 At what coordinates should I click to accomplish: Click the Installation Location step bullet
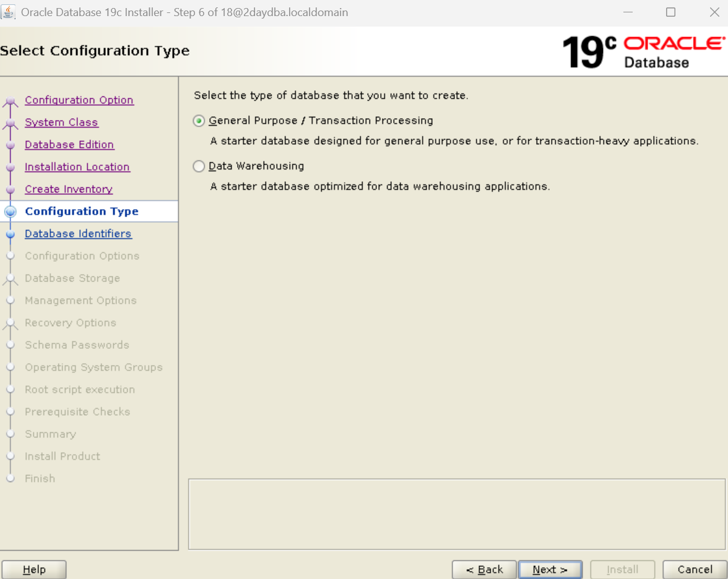tap(10, 167)
